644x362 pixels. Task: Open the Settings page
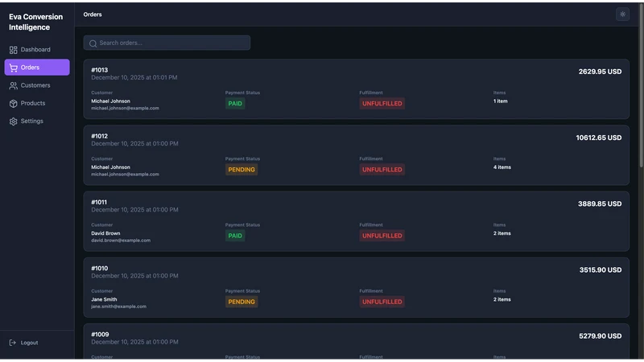[37, 121]
